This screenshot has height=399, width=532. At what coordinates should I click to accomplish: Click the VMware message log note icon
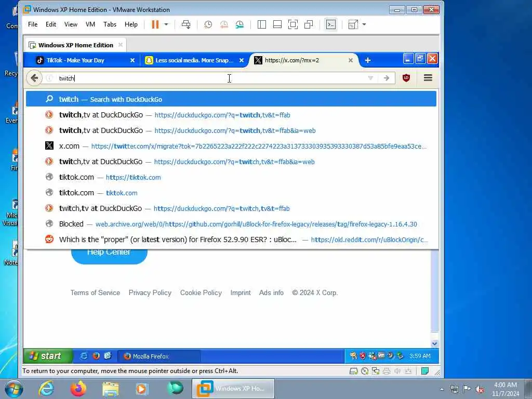click(424, 371)
